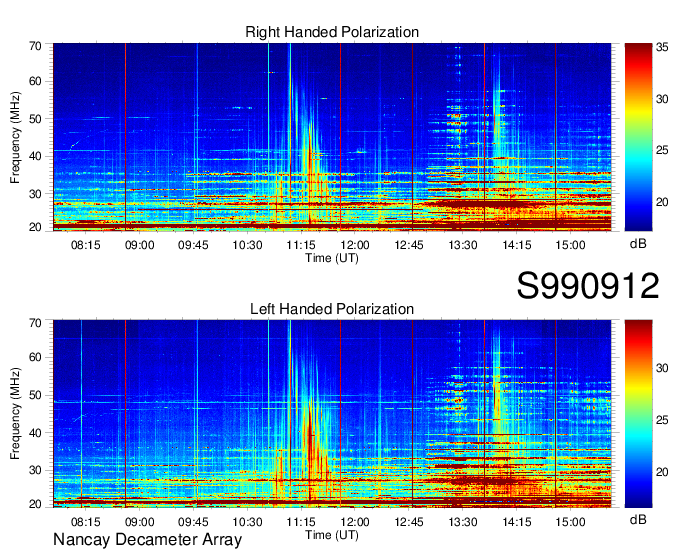This screenshot has width=680, height=552.
Task: Click the 25 value on right-handed color bar
Action: point(662,150)
